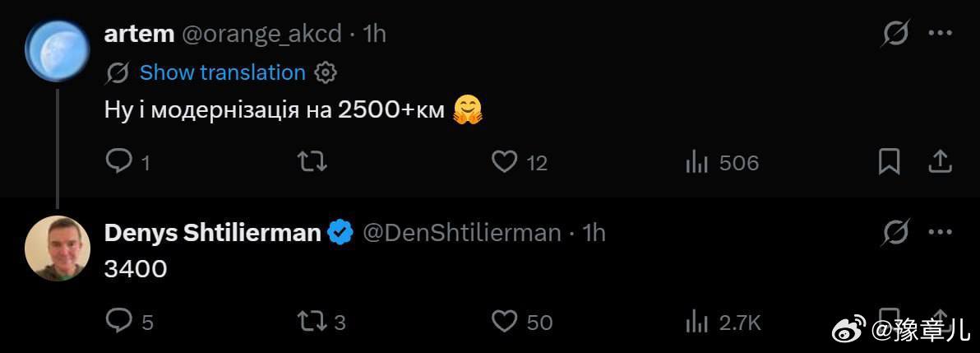980x353 pixels.
Task: View analytics for artem's 506 views
Action: click(x=696, y=163)
